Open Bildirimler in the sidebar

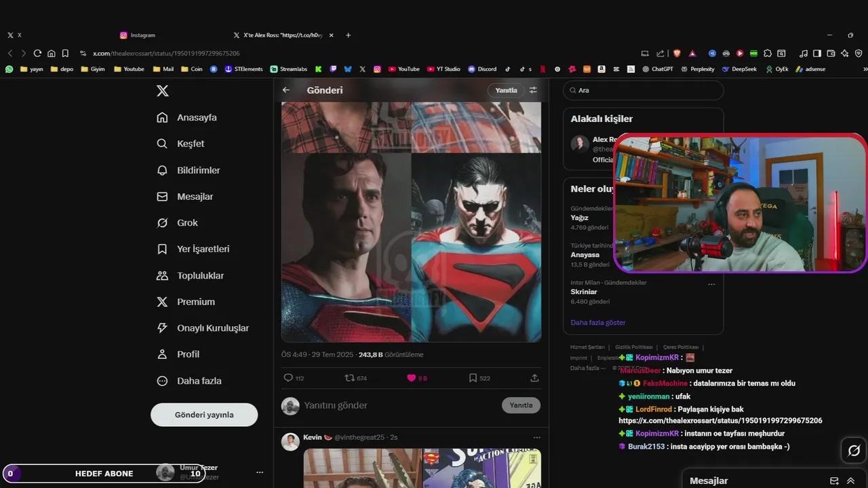(x=188, y=170)
